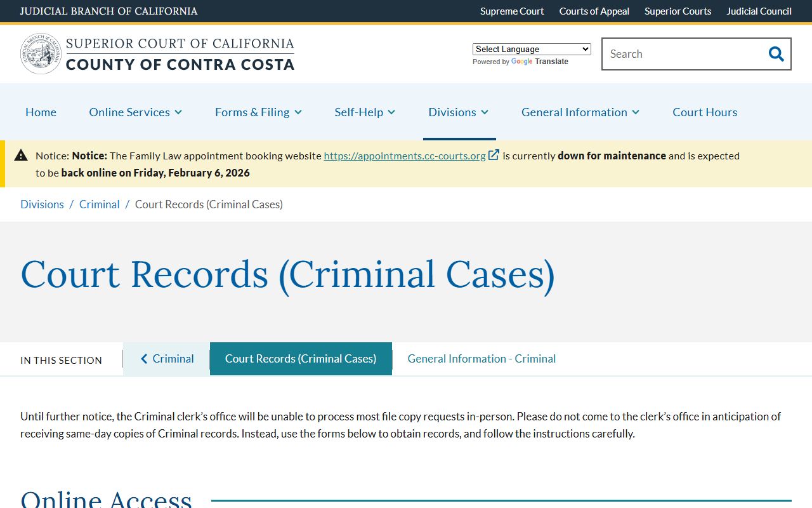This screenshot has width=812, height=508.
Task: Expand the Forms & Filing menu
Action: (x=258, y=112)
